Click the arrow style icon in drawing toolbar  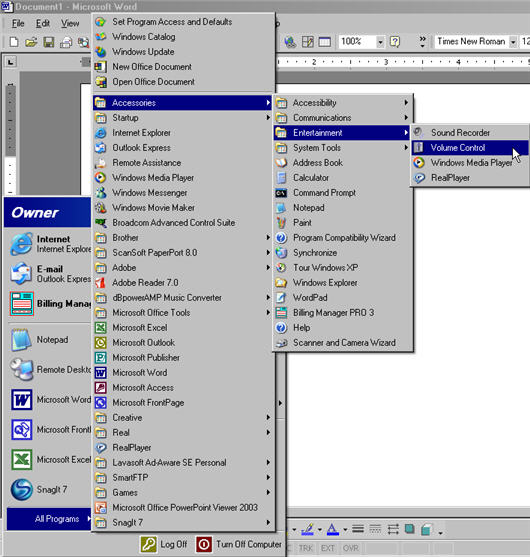(x=393, y=529)
